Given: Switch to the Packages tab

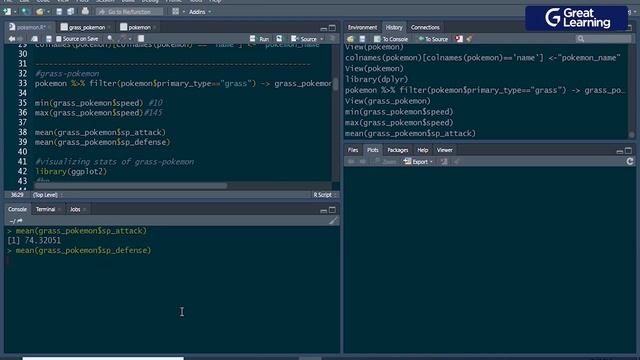Looking at the screenshot, I should point(398,150).
